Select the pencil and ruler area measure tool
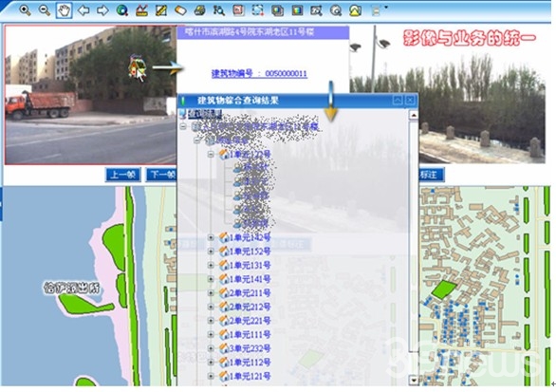556x392 pixels. [161, 10]
